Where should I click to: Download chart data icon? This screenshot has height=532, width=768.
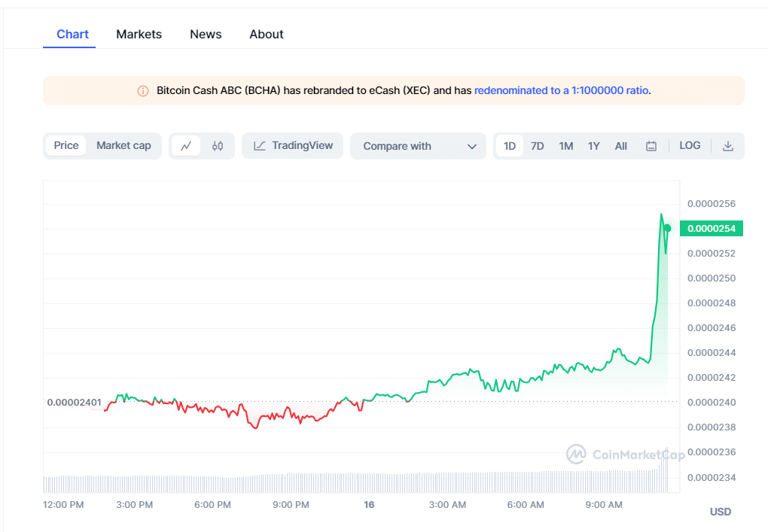[x=728, y=146]
